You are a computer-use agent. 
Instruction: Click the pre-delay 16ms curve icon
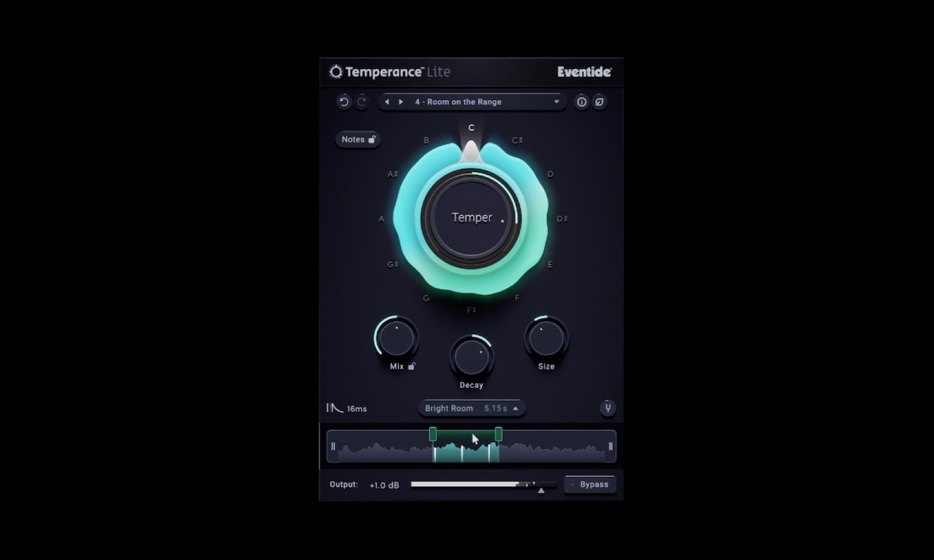(335, 408)
